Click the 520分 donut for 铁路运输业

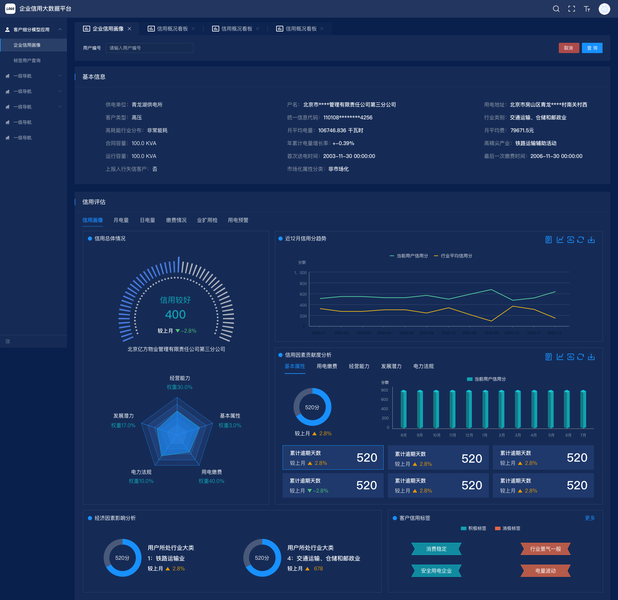click(122, 558)
